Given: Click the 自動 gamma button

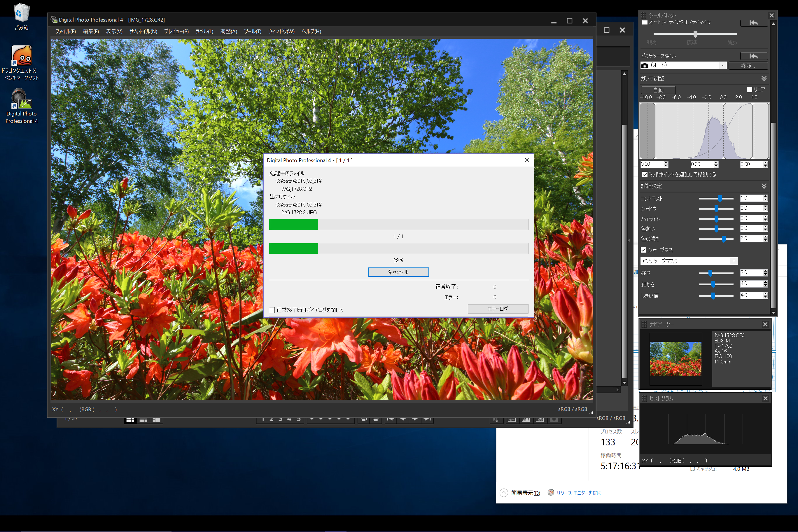Looking at the screenshot, I should tap(658, 90).
